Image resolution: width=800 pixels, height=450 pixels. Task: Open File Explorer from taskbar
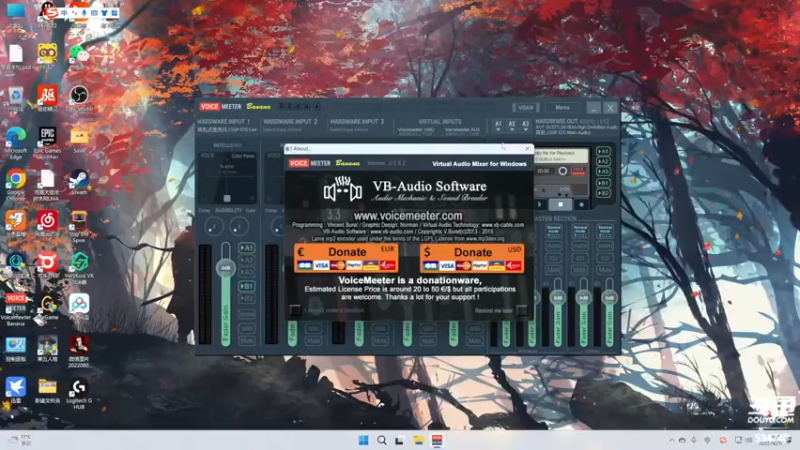coord(418,440)
